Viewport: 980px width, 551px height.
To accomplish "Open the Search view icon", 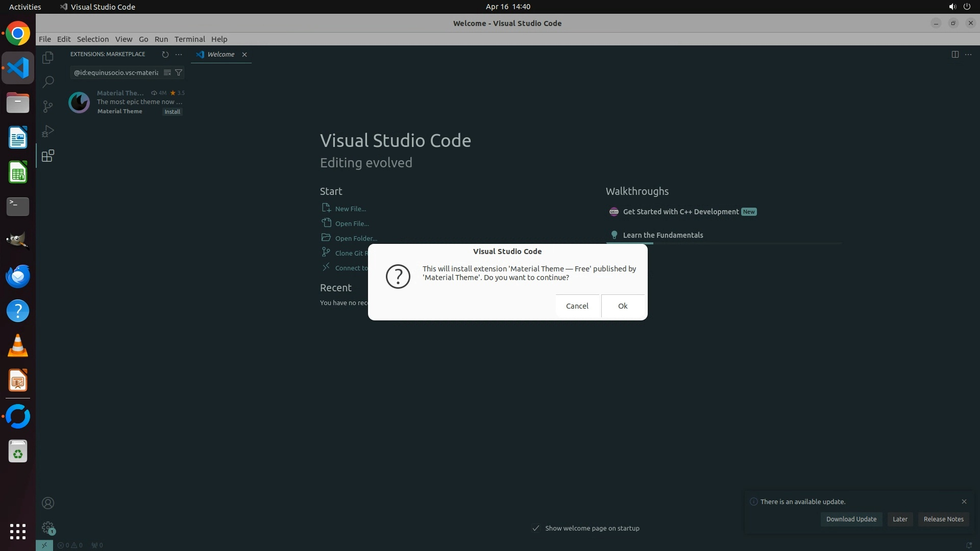I will (48, 82).
